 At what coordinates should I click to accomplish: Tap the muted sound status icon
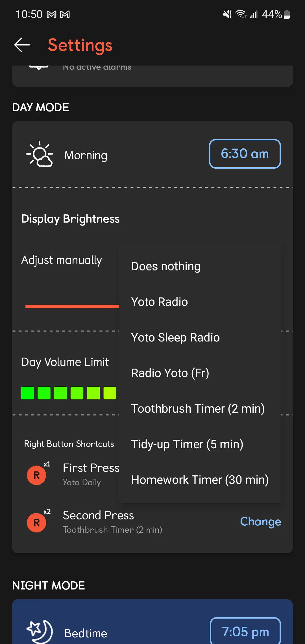point(227,14)
